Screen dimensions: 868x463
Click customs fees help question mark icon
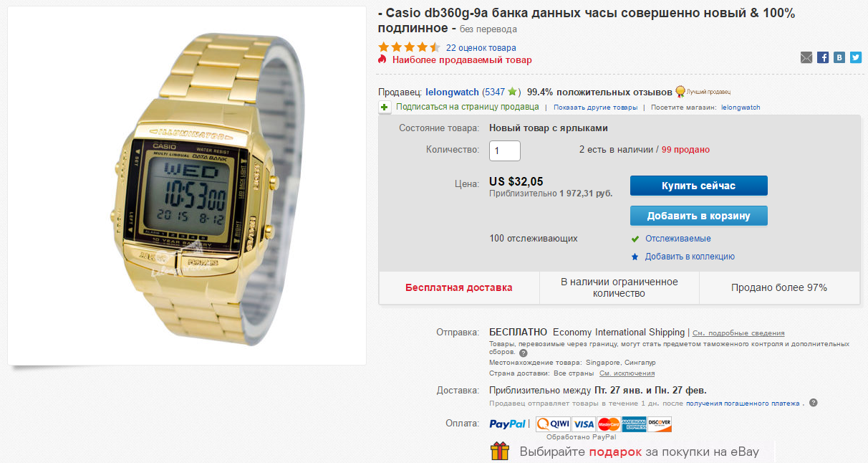523,353
